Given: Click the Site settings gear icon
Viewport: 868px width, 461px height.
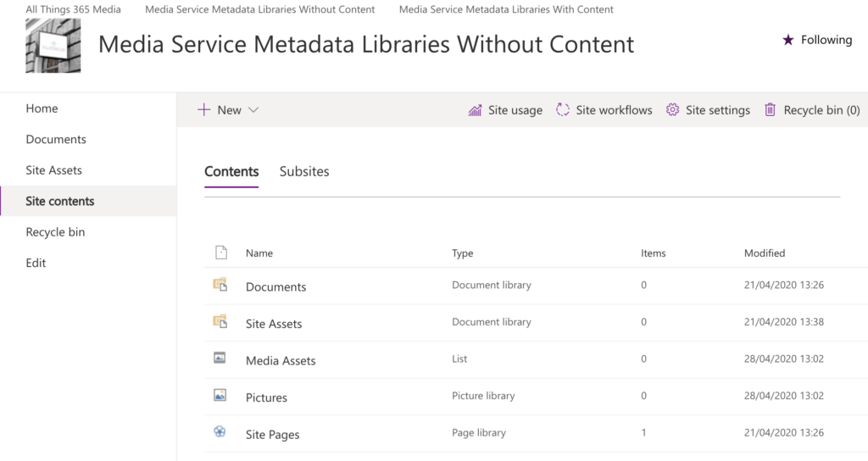Looking at the screenshot, I should click(672, 109).
